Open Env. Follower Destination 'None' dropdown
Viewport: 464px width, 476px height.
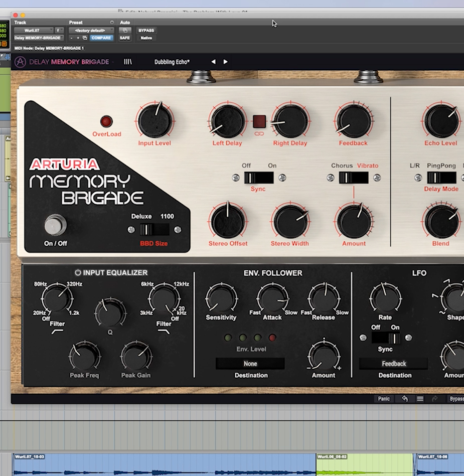pos(250,363)
